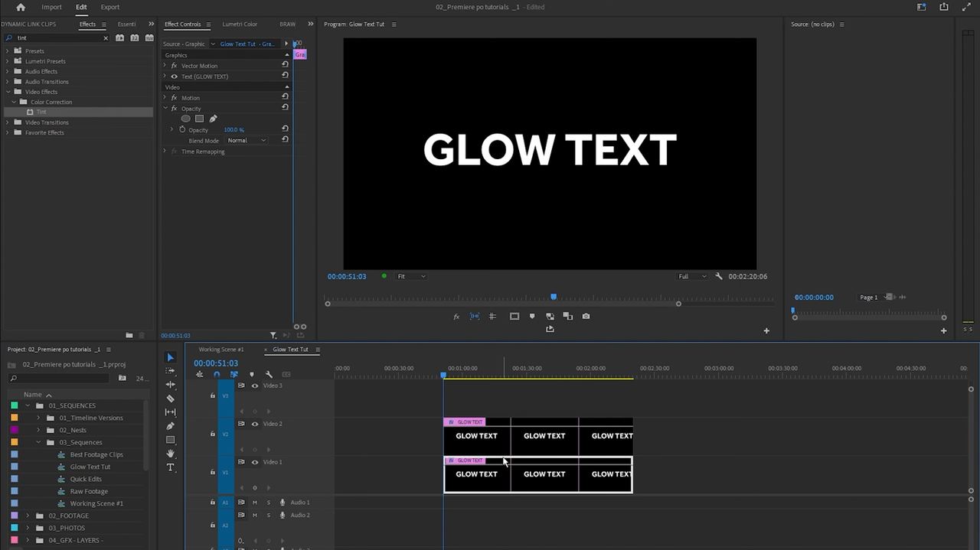Expand the 02_Nests bin
The image size is (980, 550).
click(38, 430)
